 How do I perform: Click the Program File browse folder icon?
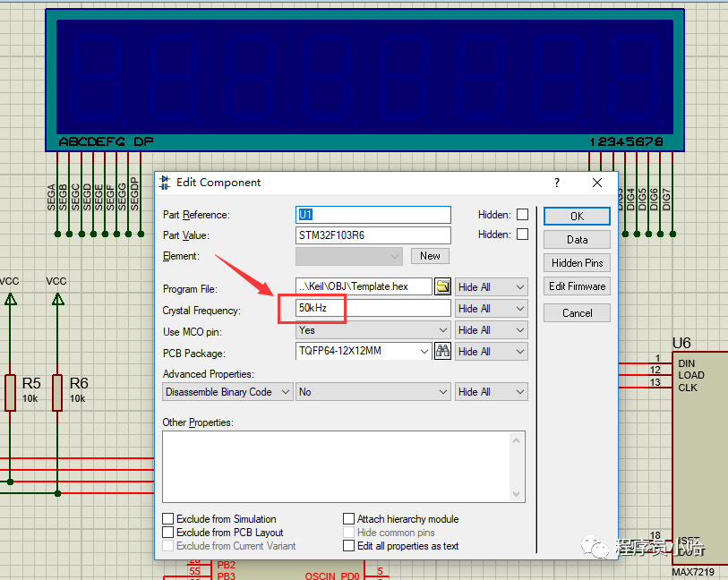pos(442,286)
